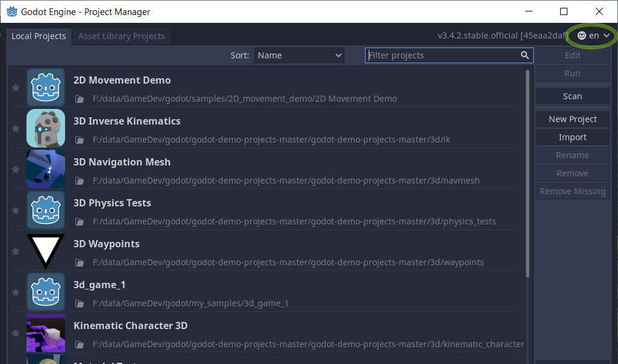Select the 3D Inverse Kinematics robot thumbnail
The width and height of the screenshot is (618, 364).
coord(46,128)
